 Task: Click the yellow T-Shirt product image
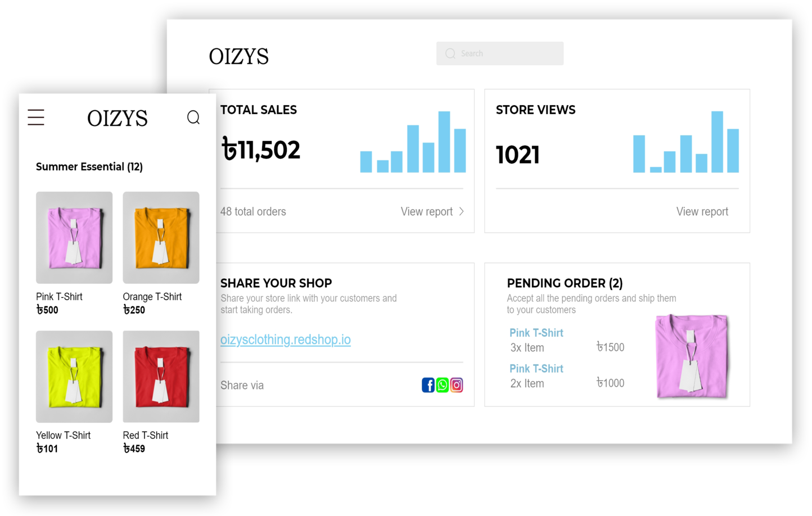(74, 376)
